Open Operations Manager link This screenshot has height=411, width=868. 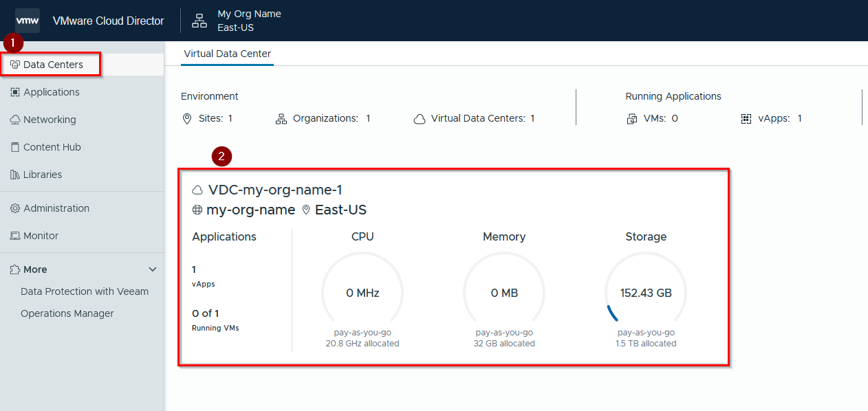[x=67, y=313]
